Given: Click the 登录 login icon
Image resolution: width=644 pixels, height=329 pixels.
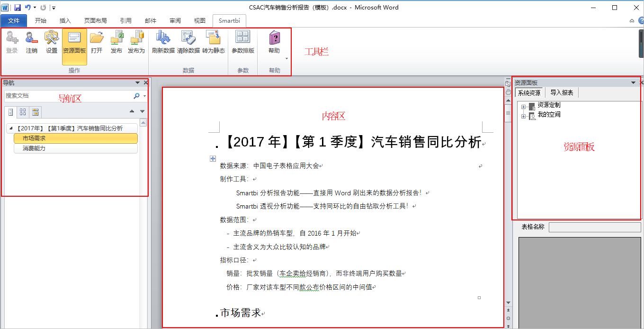Looking at the screenshot, I should click(12, 38).
